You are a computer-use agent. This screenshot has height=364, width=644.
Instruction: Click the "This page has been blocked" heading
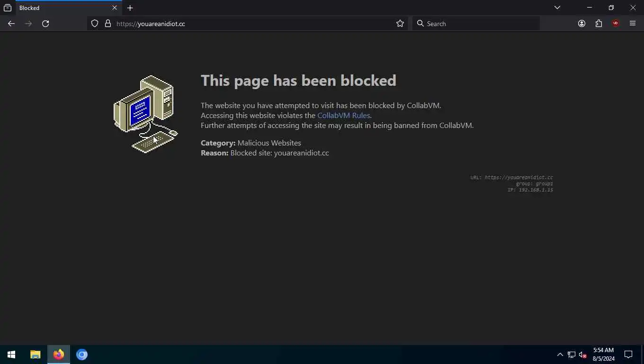(x=298, y=81)
